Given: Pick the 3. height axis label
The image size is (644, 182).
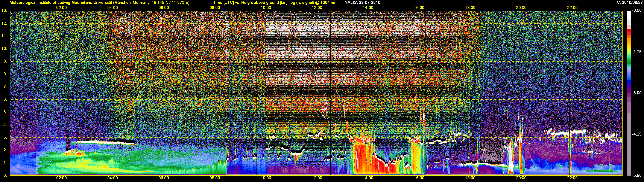Looking at the screenshot, I should (x=5, y=137).
